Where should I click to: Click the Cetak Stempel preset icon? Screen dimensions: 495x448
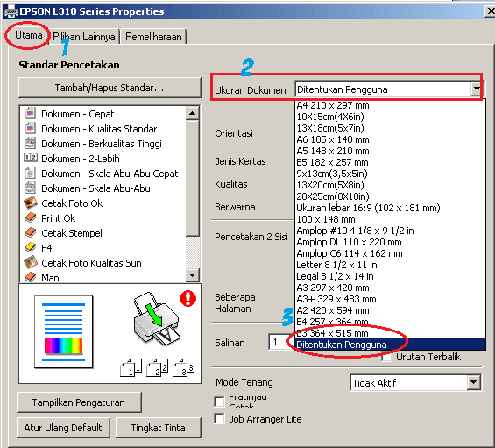[31, 232]
